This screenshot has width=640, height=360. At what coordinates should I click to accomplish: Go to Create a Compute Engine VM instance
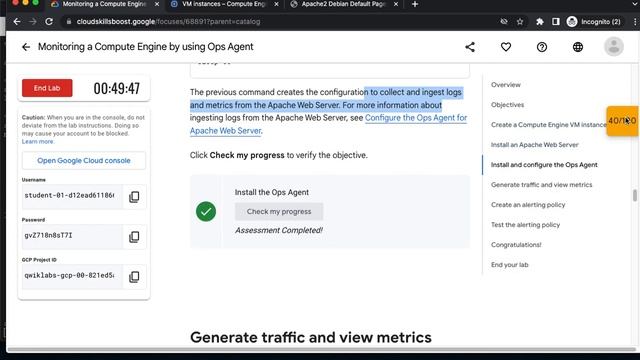549,124
